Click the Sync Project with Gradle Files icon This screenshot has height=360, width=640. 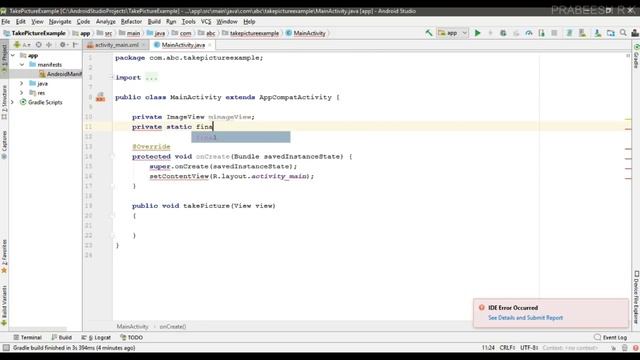point(569,33)
